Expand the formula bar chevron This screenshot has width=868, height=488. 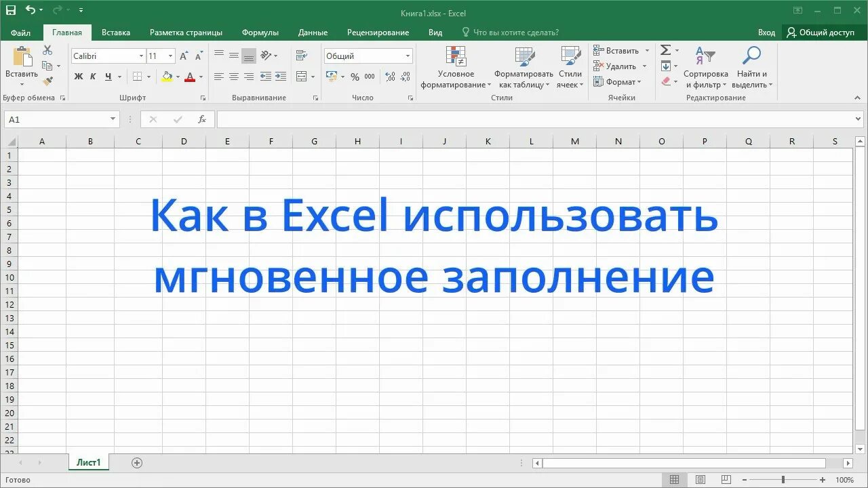859,119
